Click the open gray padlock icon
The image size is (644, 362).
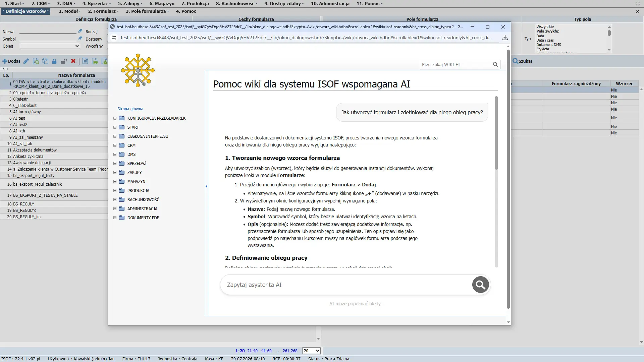(x=64, y=61)
